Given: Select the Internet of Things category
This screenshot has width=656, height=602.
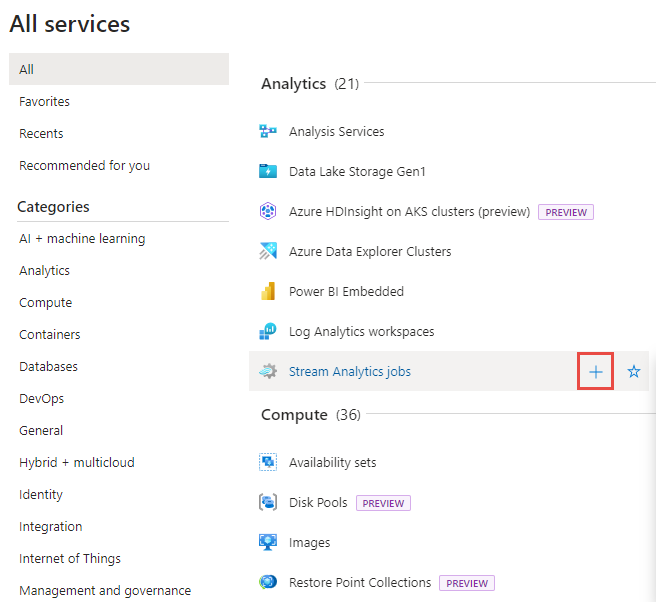Looking at the screenshot, I should 70,558.
